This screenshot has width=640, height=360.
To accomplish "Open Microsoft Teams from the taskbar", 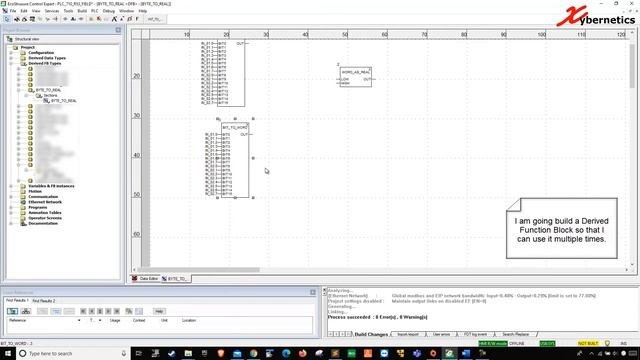I will (417, 353).
